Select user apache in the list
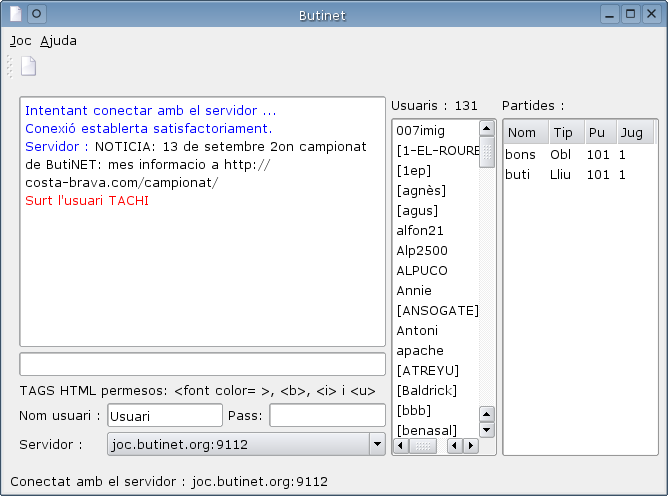The image size is (668, 496). coord(437,351)
